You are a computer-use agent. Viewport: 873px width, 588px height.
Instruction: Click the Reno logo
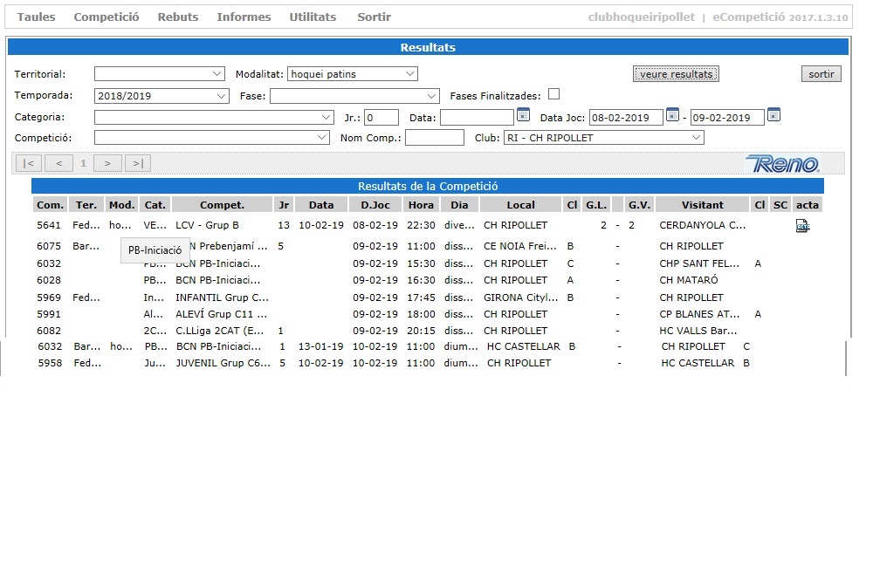tap(782, 163)
